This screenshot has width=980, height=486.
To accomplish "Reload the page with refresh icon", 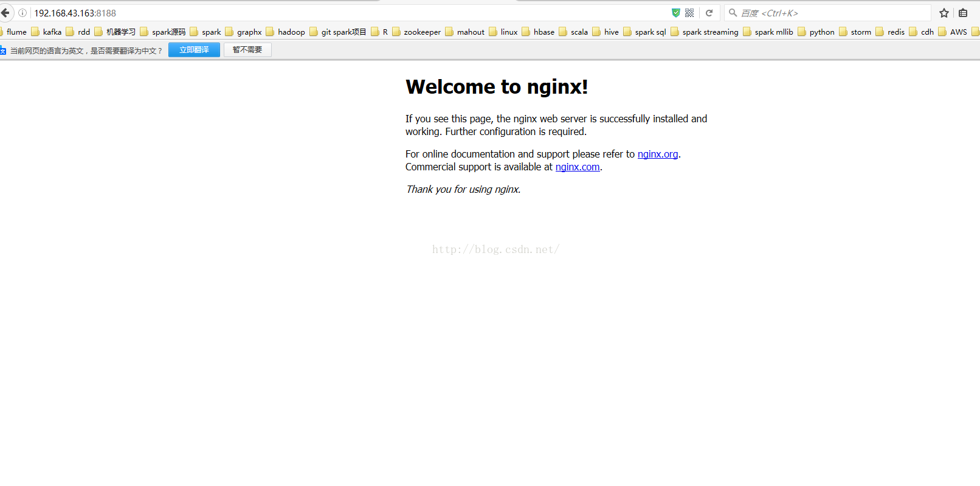I will [x=709, y=13].
